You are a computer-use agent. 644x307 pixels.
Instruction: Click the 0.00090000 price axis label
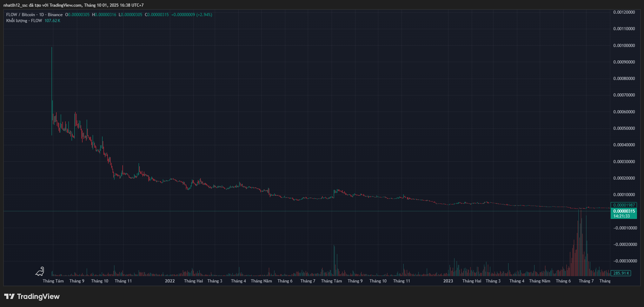pyautogui.click(x=624, y=62)
